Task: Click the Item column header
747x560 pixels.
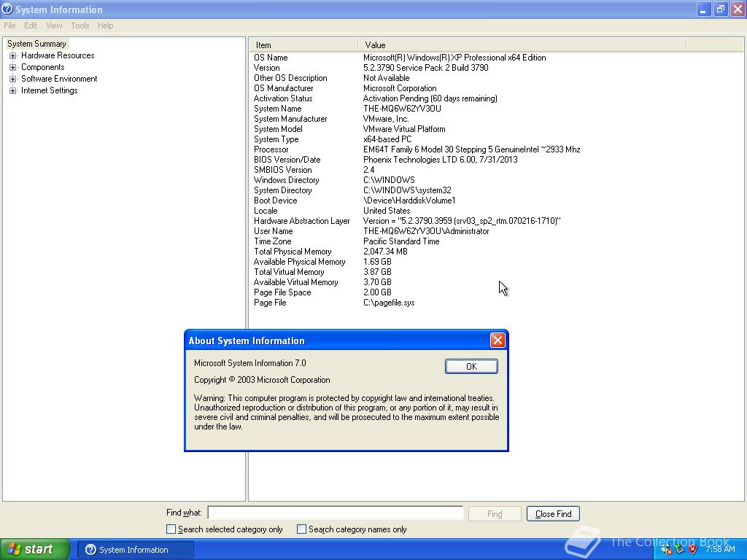Action: 303,45
